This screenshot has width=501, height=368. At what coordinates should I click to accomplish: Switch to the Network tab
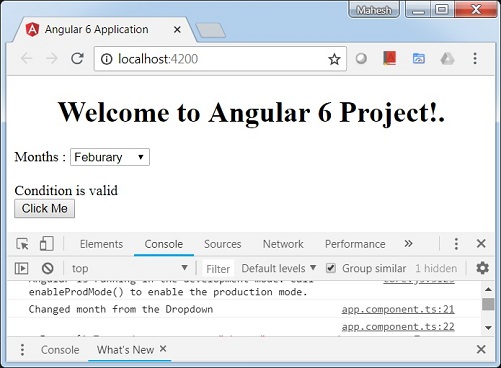click(283, 244)
